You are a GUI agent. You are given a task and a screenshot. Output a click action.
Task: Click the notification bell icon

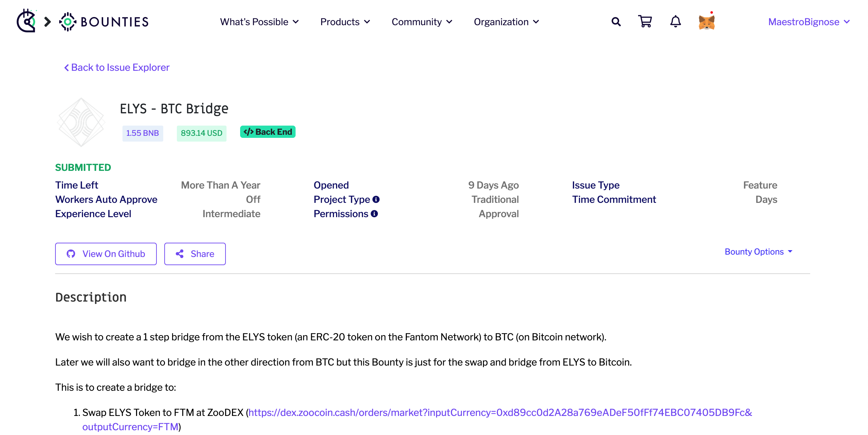point(675,22)
